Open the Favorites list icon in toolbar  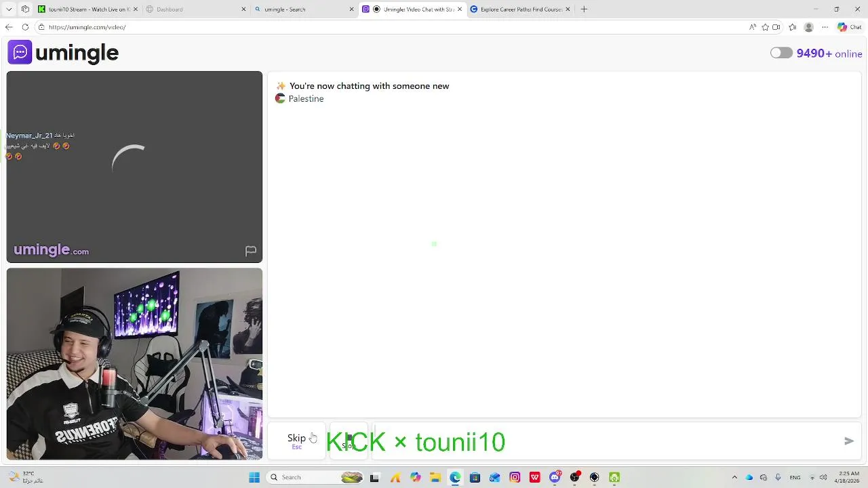tap(793, 27)
